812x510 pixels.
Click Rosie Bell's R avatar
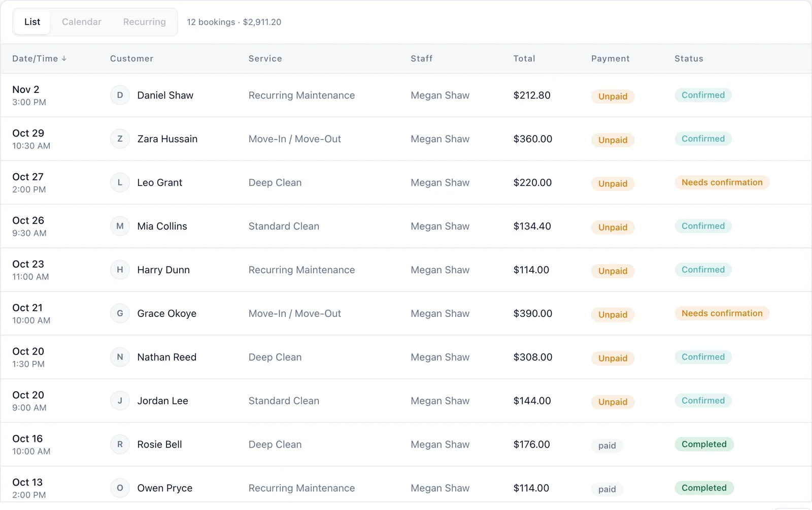[x=120, y=444]
